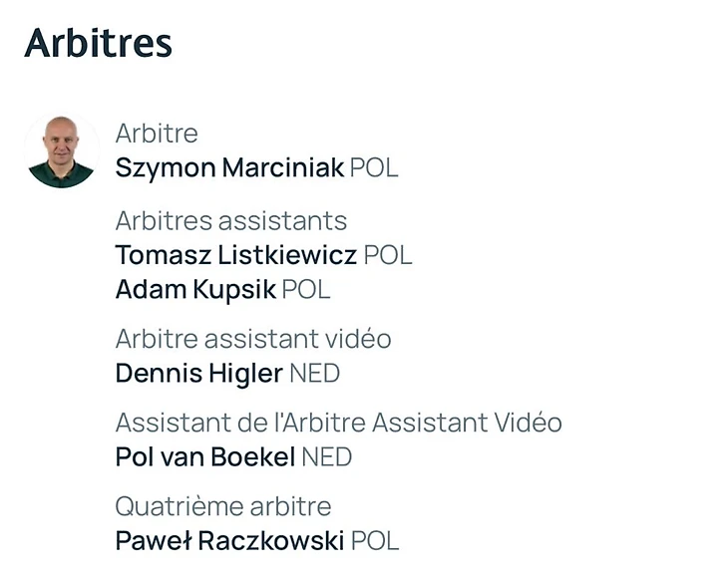Click NED code beside Pol van Boekel

click(x=326, y=457)
